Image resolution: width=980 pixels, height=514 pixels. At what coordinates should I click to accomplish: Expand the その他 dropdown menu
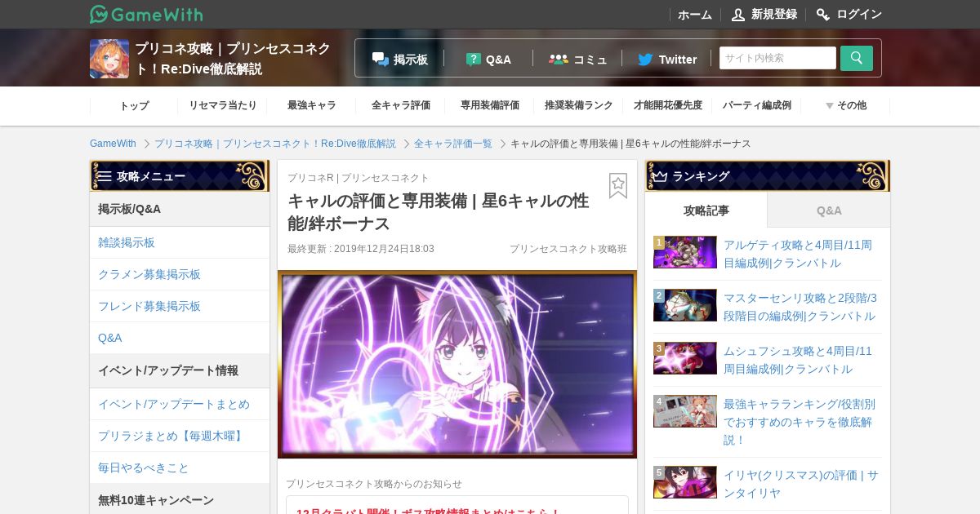click(x=845, y=105)
